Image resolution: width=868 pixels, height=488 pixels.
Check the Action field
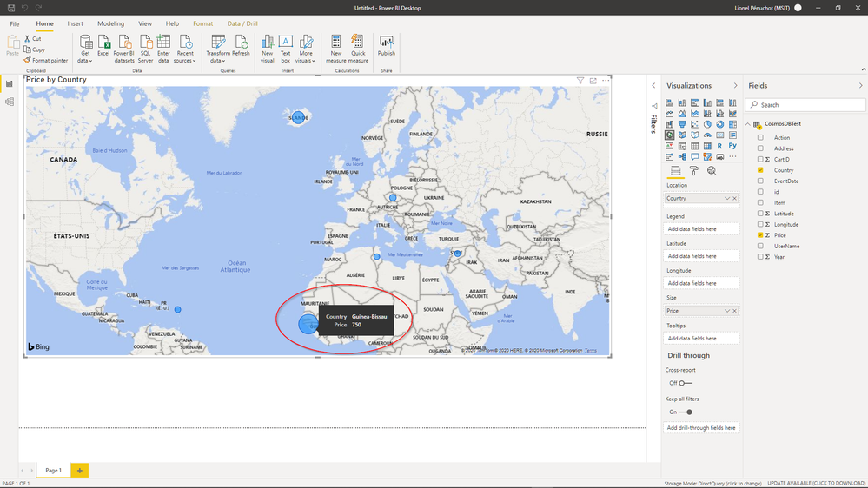tap(760, 137)
